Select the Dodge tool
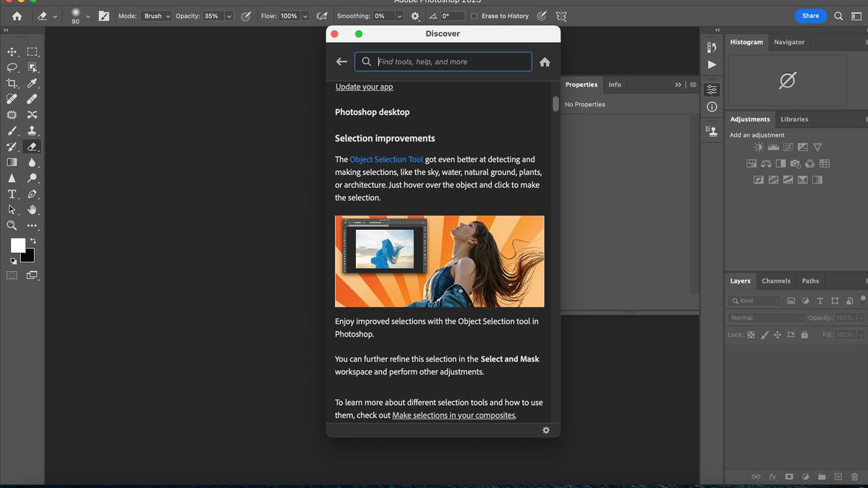 point(33,179)
